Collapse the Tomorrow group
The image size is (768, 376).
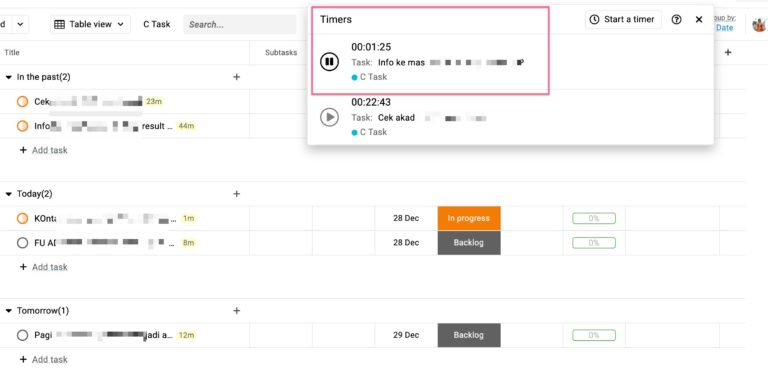point(8,311)
